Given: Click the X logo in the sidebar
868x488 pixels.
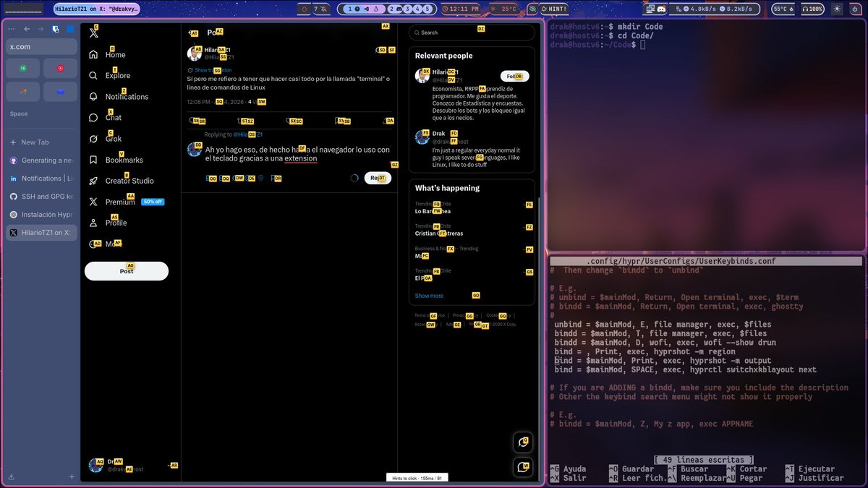Looking at the screenshot, I should pos(93,33).
